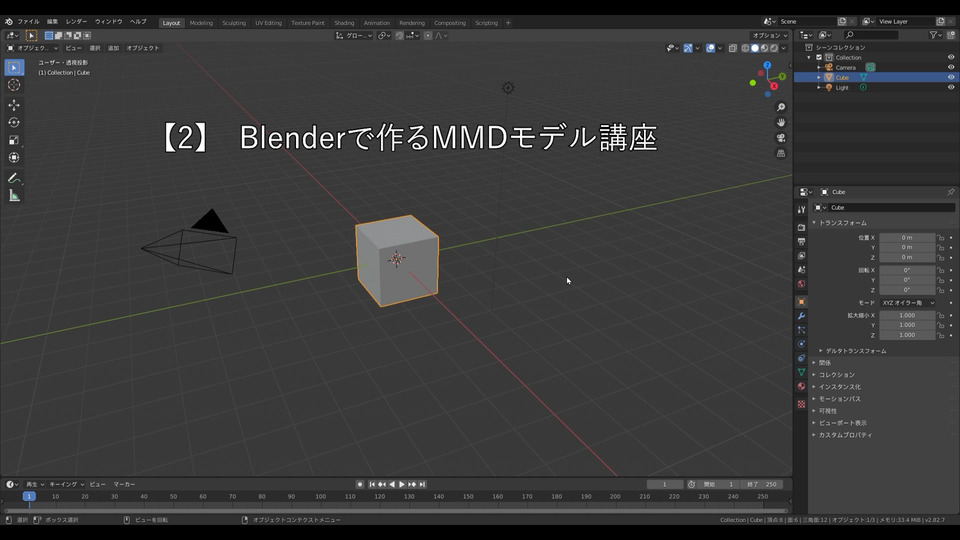Select the Rotate tool
The width and height of the screenshot is (960, 540).
tap(14, 122)
